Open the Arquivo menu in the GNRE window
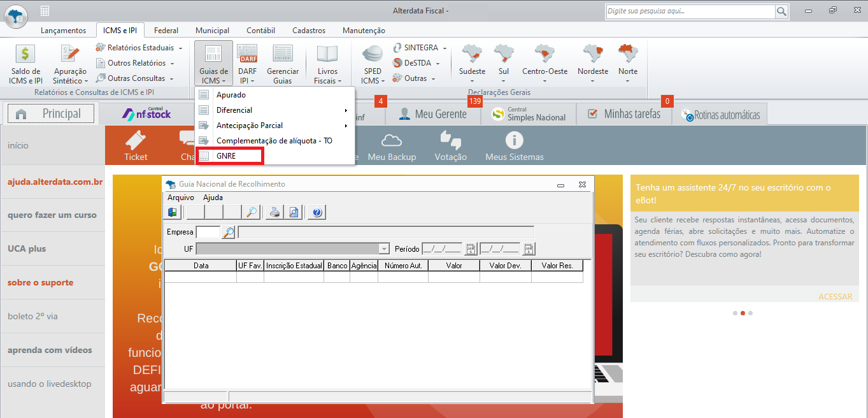 pos(181,198)
